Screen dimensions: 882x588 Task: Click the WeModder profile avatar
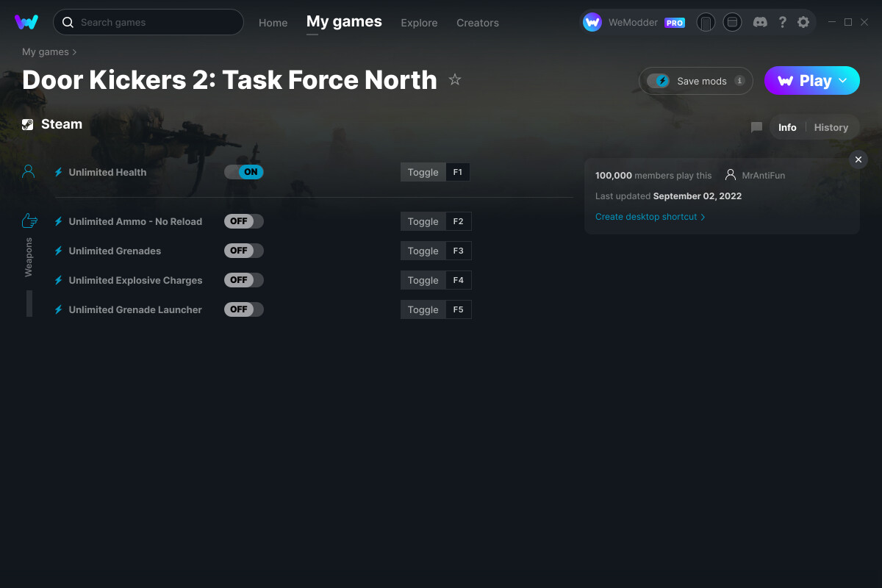tap(592, 22)
